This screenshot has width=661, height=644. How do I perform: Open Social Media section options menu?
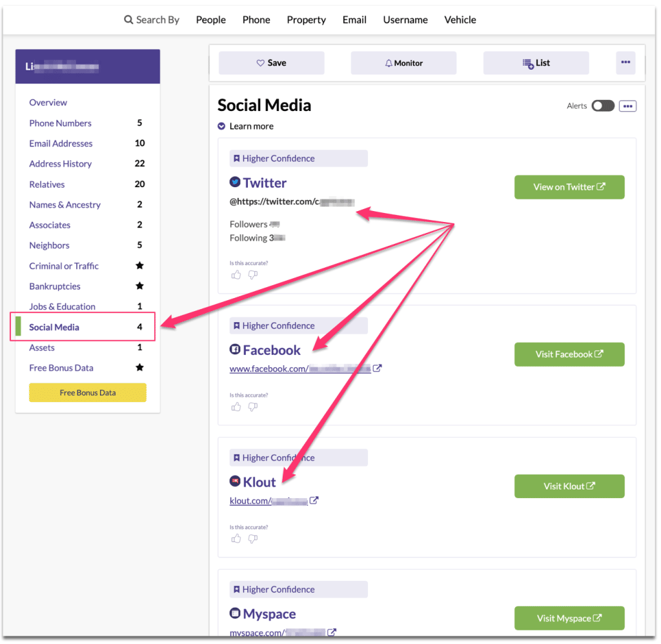click(x=627, y=106)
